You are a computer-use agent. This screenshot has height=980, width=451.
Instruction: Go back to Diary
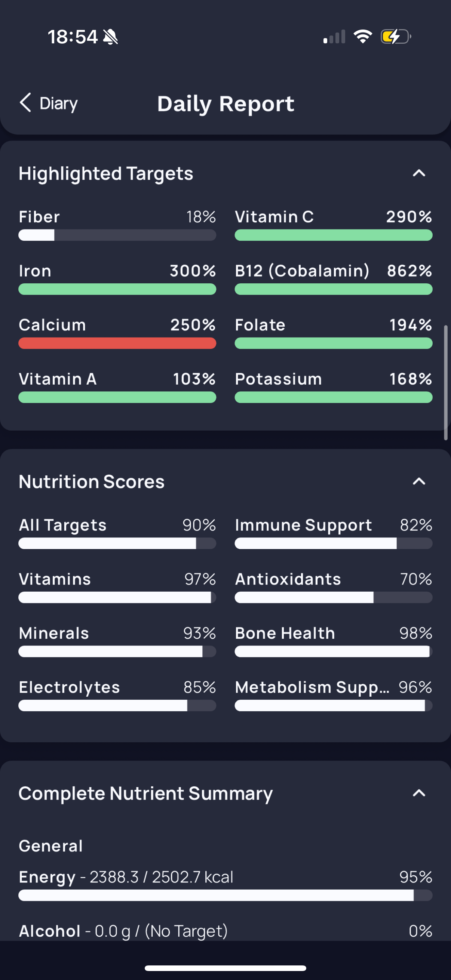48,103
